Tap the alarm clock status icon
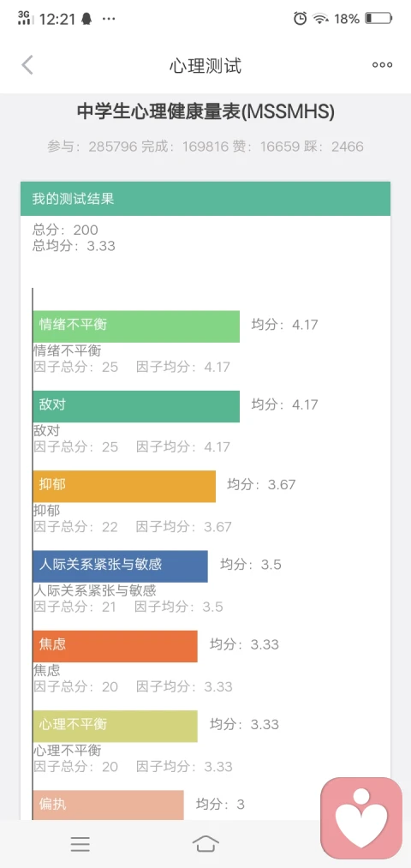 coord(300,19)
